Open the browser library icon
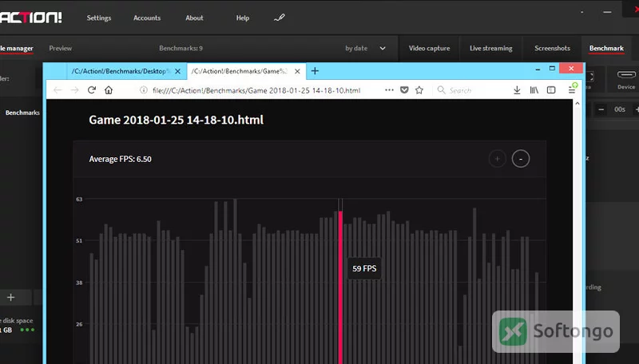 click(534, 90)
